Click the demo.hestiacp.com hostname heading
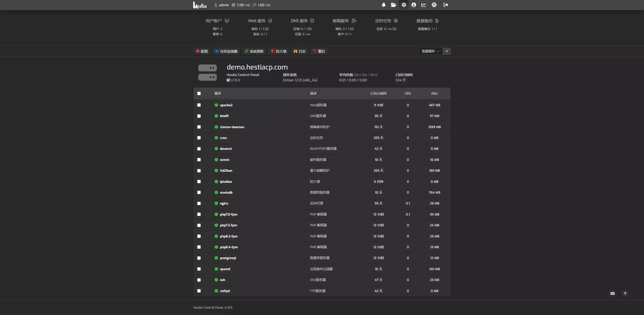 click(257, 67)
